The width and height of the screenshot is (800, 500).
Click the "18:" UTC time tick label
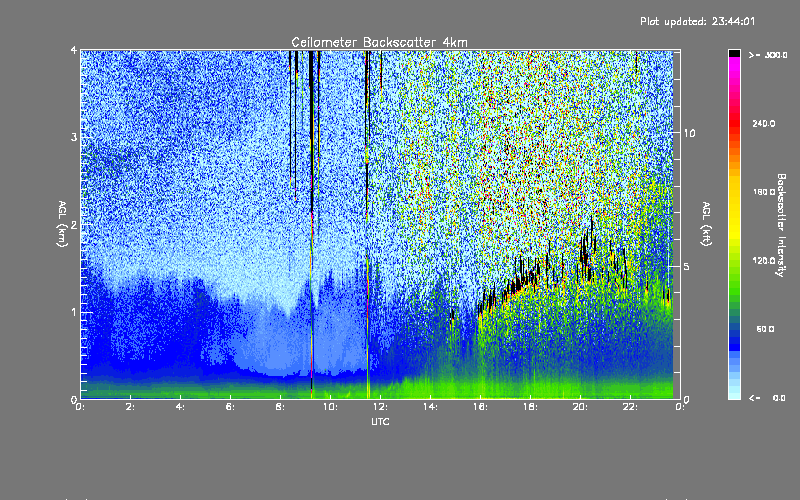(530, 407)
